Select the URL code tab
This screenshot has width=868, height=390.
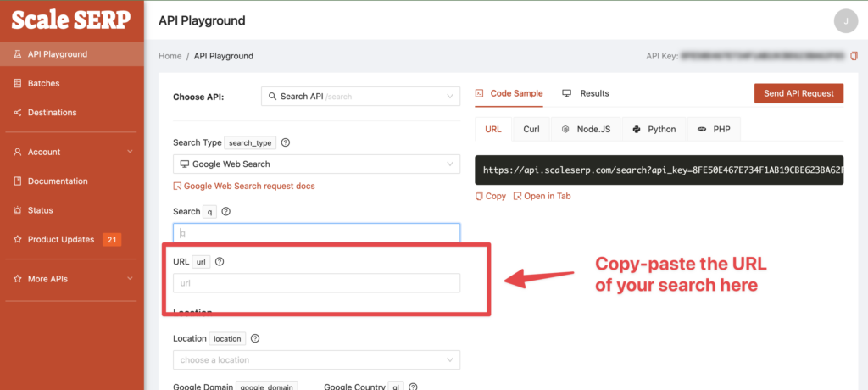click(493, 129)
